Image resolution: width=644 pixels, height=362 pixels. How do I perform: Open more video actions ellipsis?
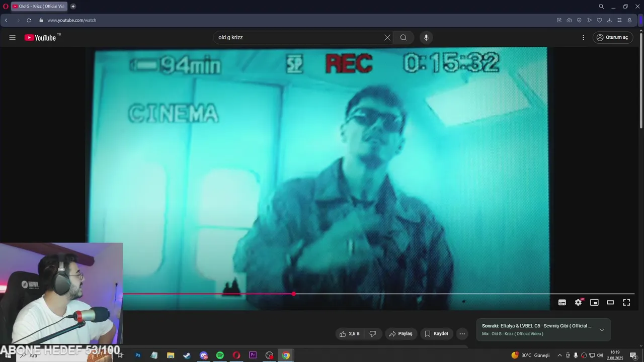coord(462,334)
